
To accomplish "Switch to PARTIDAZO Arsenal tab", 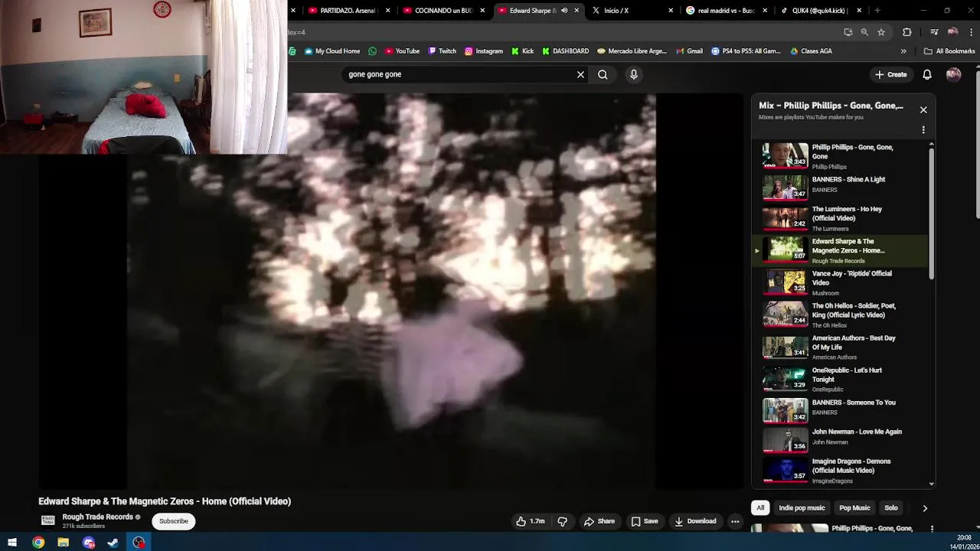I will point(349,11).
